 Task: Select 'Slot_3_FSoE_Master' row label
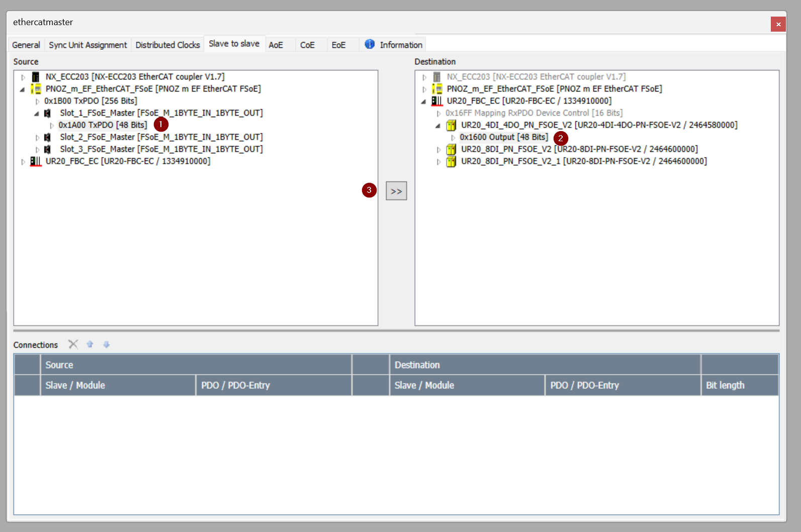[x=161, y=149]
